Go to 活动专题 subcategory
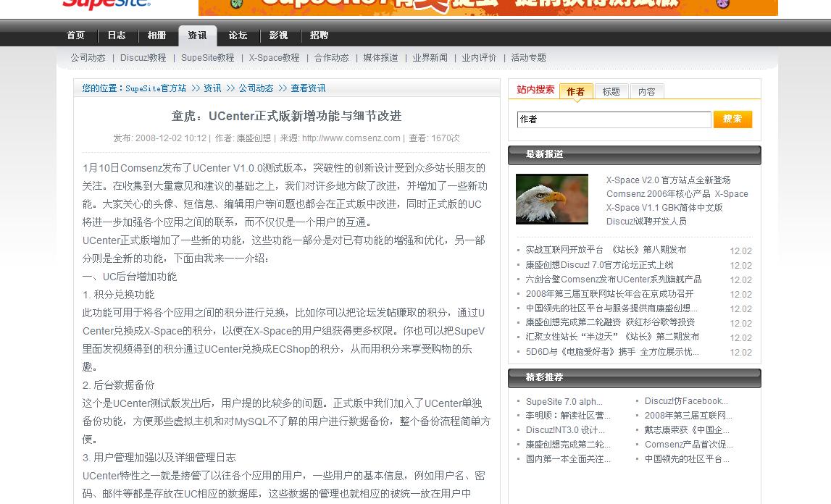Image resolution: width=831 pixels, height=504 pixels. [x=528, y=58]
